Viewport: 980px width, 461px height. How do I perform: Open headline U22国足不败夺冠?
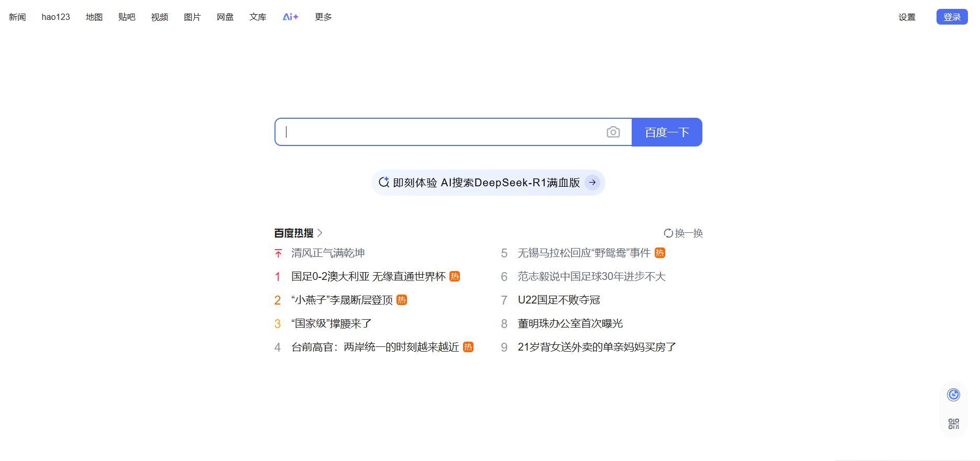(559, 300)
